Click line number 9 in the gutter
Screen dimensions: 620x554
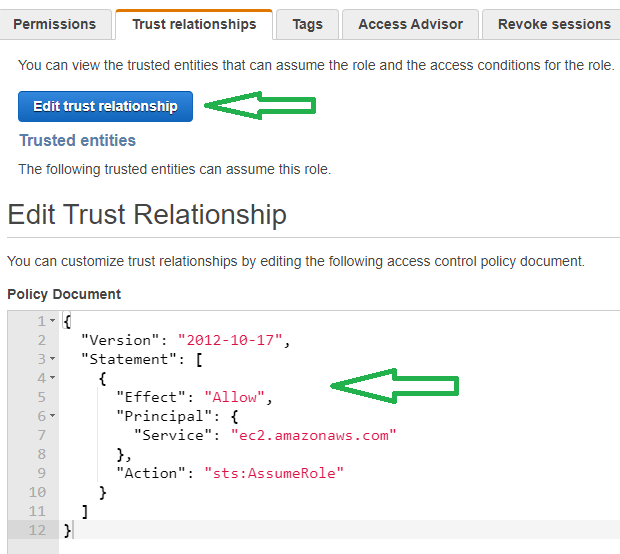40,473
